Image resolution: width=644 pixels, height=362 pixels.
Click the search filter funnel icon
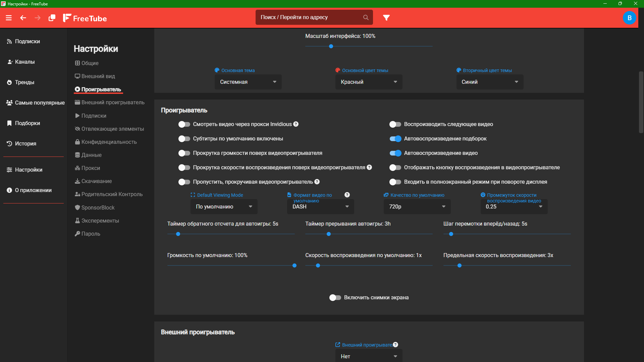(386, 18)
